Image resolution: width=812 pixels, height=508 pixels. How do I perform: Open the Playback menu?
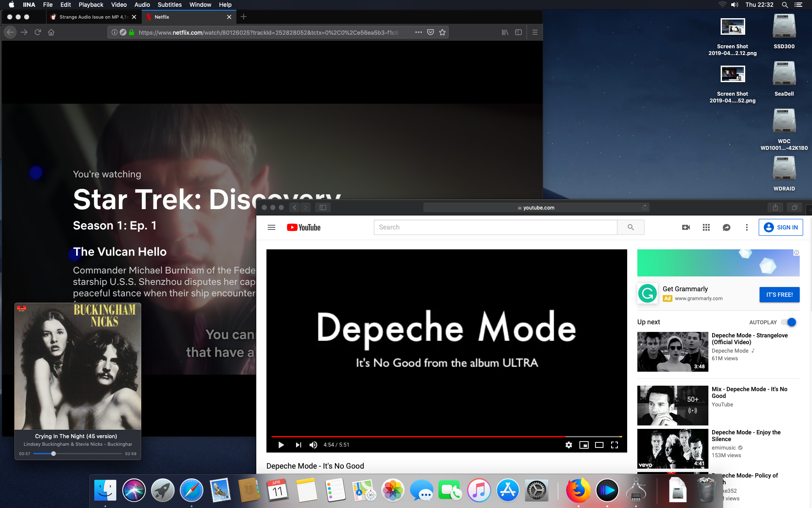(91, 5)
